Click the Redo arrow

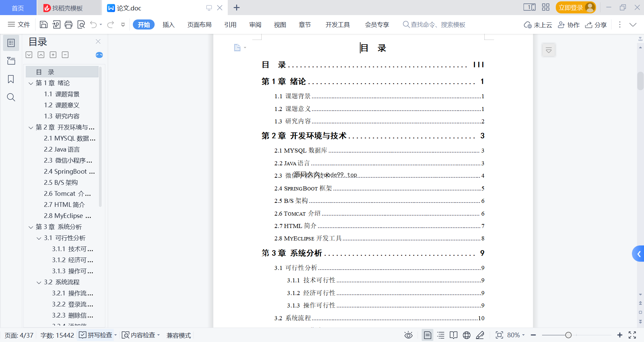pos(111,24)
